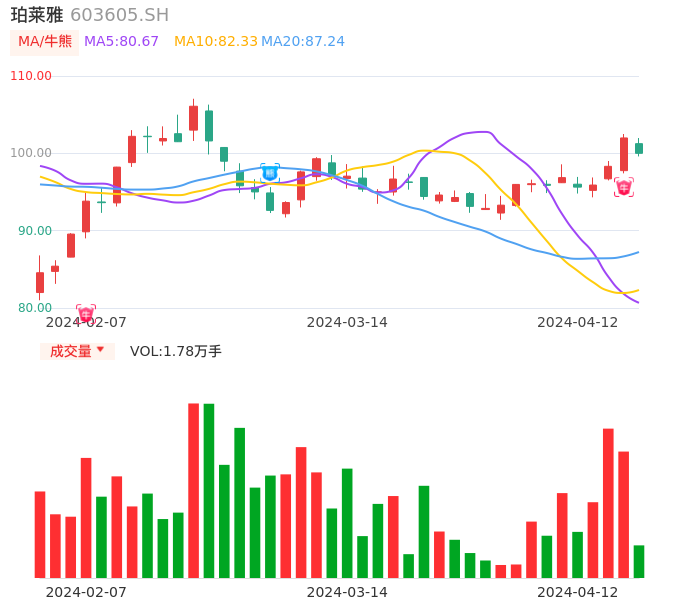Screen dimensions: 686x606
Task: Click the 2024-03-14 date label on price chart
Action: tap(347, 322)
